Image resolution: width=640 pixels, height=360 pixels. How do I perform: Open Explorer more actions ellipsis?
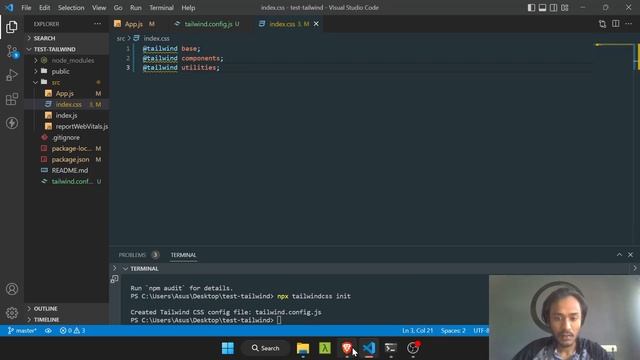[x=97, y=24]
